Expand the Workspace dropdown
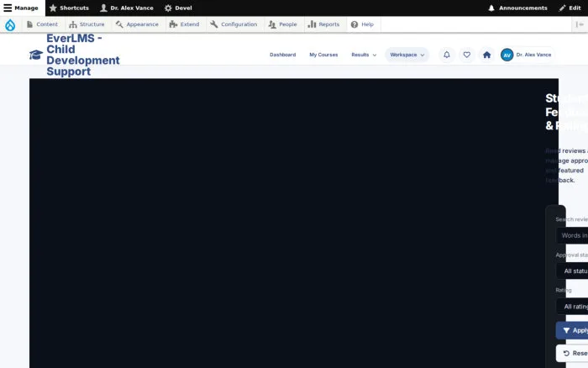 click(x=407, y=55)
